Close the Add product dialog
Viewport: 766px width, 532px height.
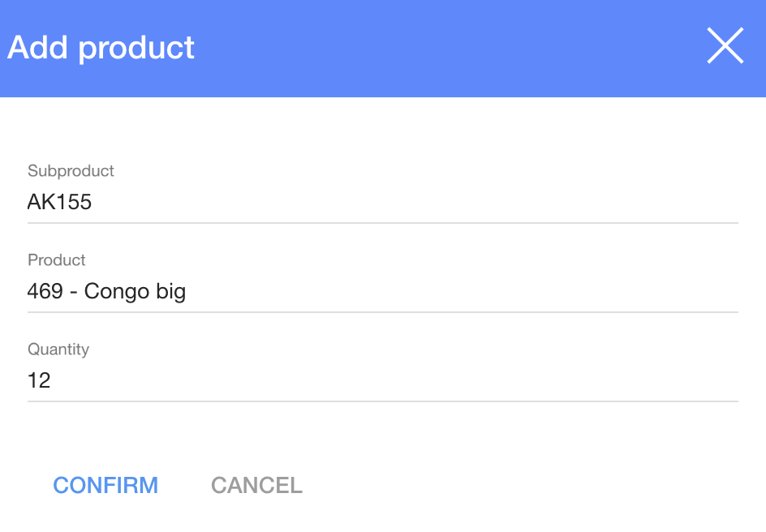tap(725, 46)
